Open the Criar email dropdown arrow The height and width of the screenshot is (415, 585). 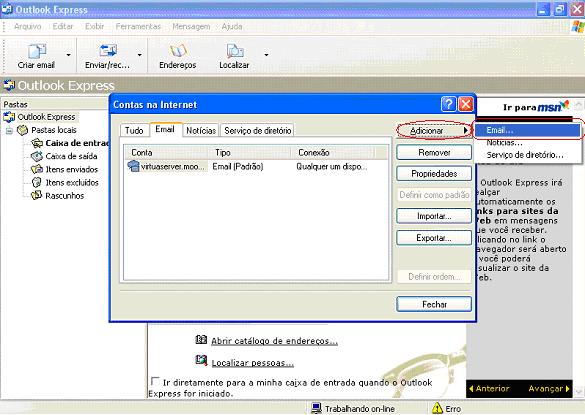pos(69,55)
